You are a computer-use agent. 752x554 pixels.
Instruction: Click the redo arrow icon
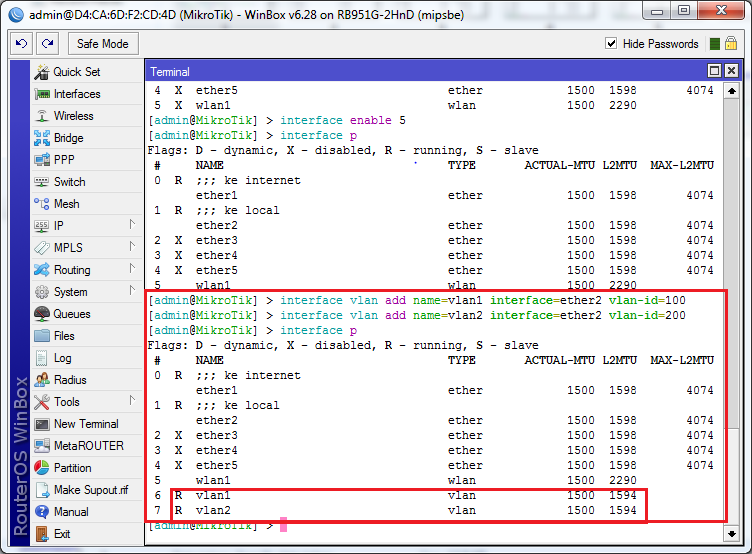coord(47,44)
